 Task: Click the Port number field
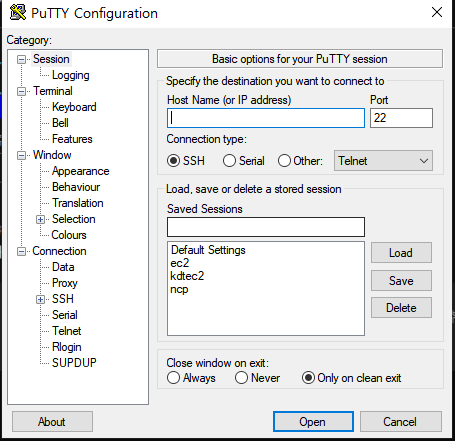click(401, 118)
